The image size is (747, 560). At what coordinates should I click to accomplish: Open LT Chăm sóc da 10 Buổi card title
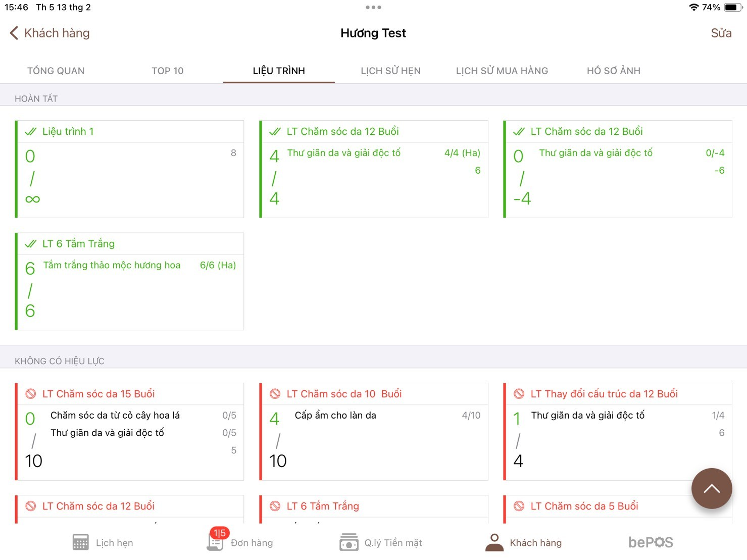click(344, 394)
